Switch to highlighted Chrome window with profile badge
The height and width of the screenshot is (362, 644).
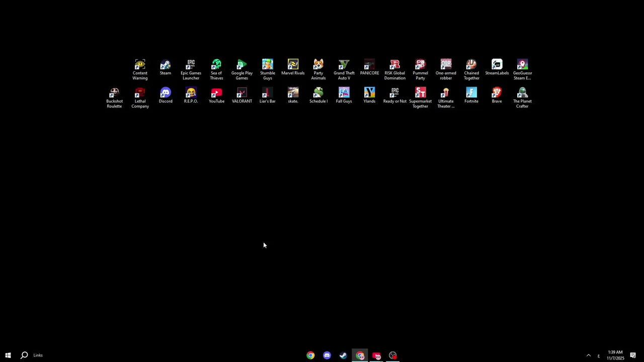pos(360,355)
